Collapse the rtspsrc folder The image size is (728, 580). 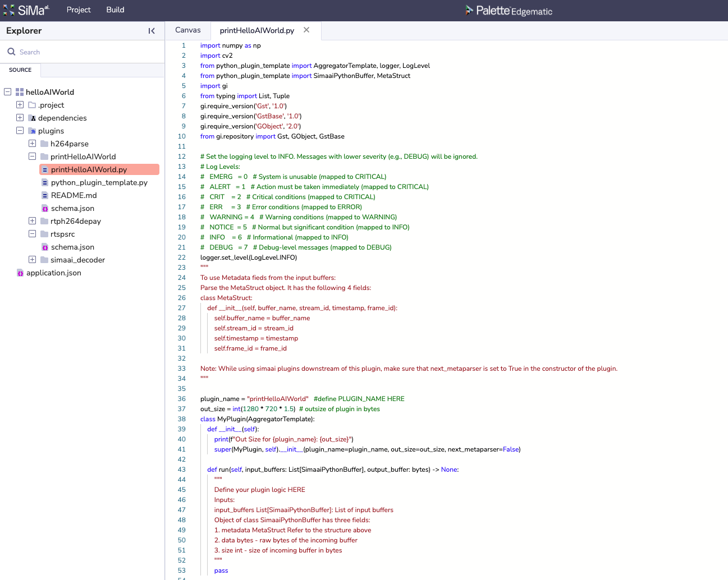pos(32,234)
